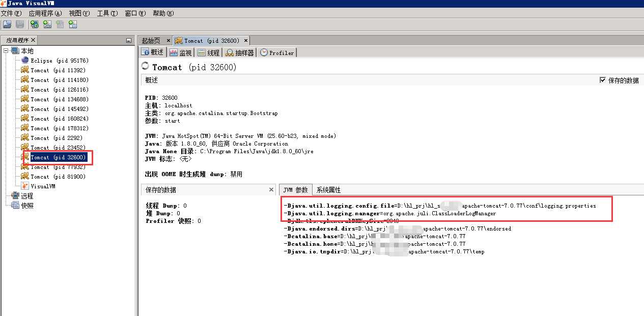Open the 应用程序 menu
Viewport: 644px width, 316px height.
pyautogui.click(x=45, y=13)
